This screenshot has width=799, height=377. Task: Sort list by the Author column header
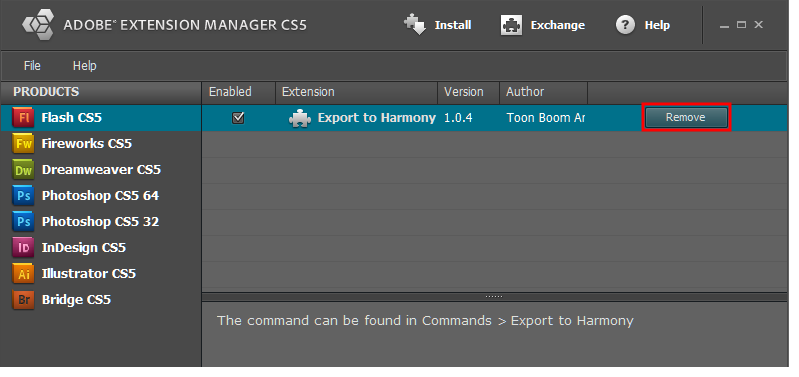(543, 92)
